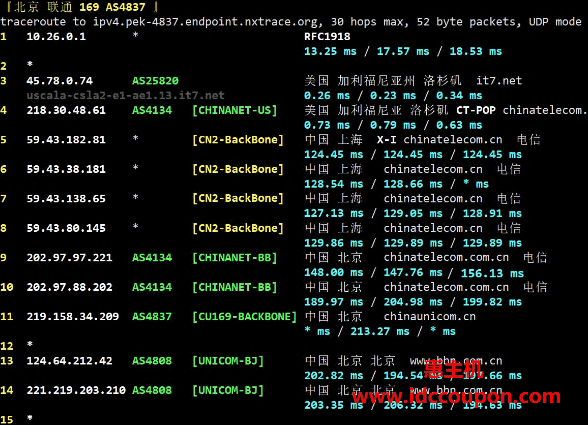Click it7.net on hop 3
This screenshot has height=425, width=588.
pos(499,81)
